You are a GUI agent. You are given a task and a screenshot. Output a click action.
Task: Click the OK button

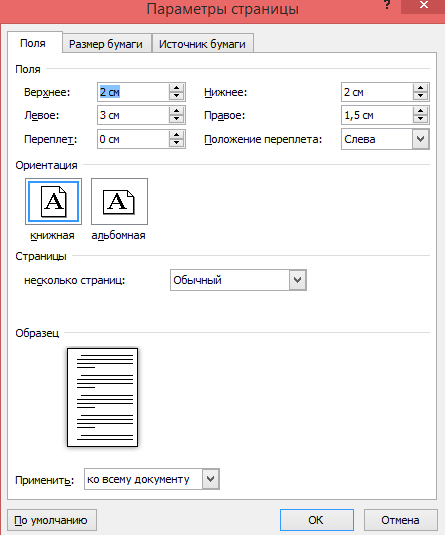[317, 520]
